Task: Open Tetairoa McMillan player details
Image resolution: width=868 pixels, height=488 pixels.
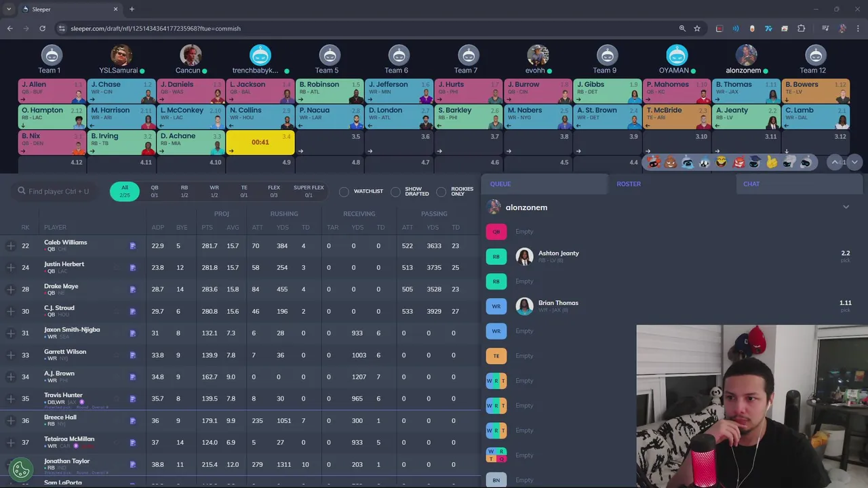Action: [69, 439]
